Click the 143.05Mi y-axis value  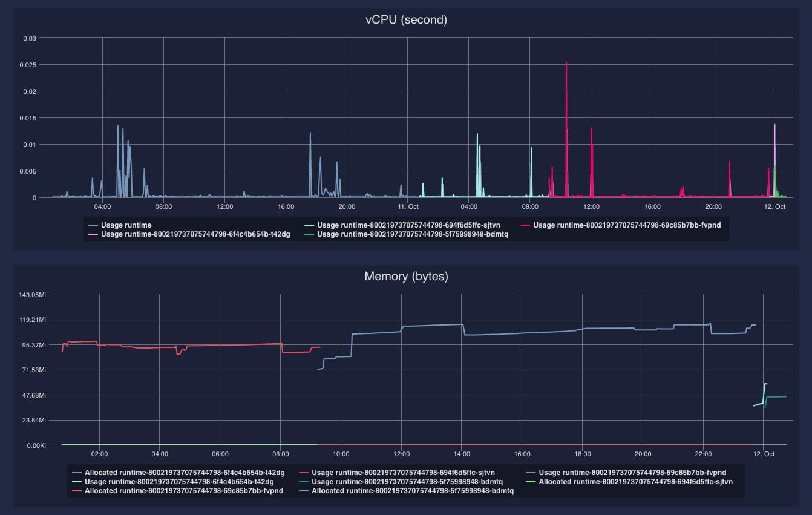click(33, 295)
